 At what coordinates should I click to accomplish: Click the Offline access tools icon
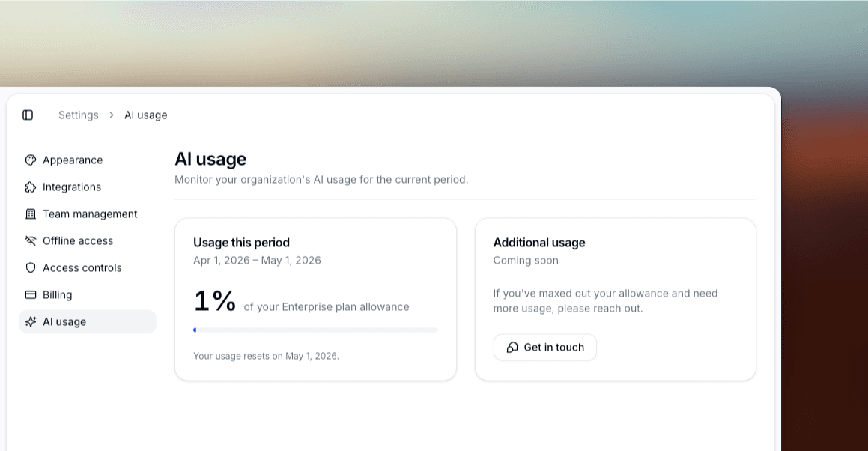[31, 240]
